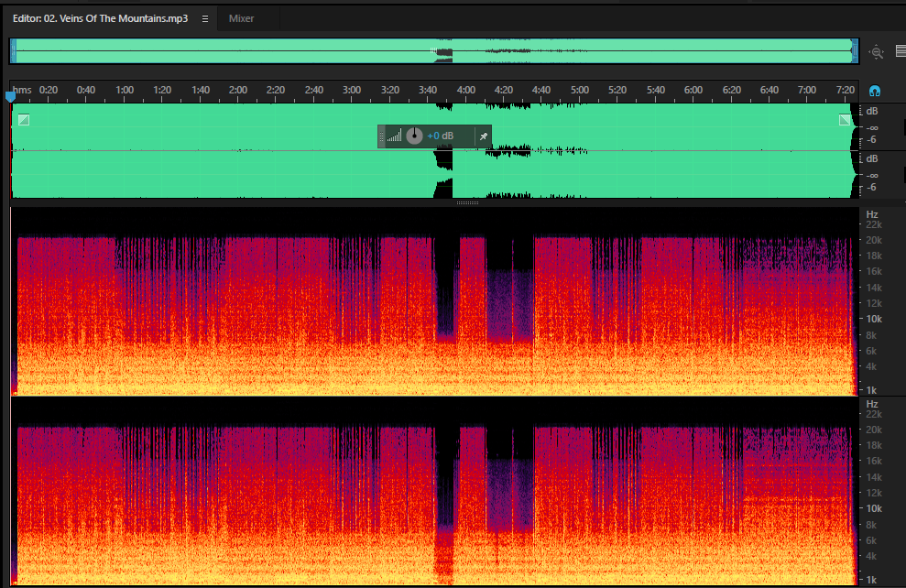Click the left handle of the overview navigator
The image size is (906, 588).
(x=14, y=50)
